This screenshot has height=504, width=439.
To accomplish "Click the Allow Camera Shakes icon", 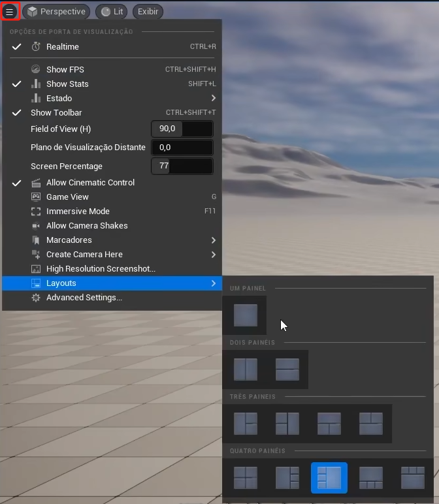I will 36,226.
